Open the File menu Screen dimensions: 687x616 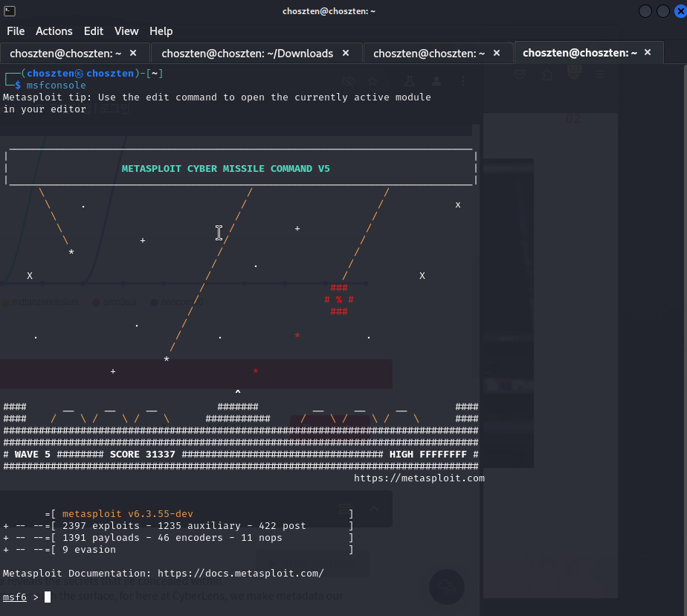16,31
